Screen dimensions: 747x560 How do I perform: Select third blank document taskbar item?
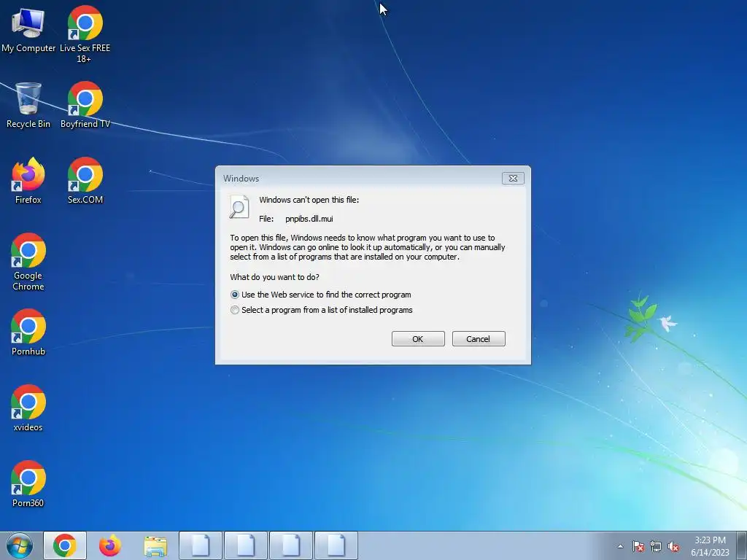click(291, 545)
